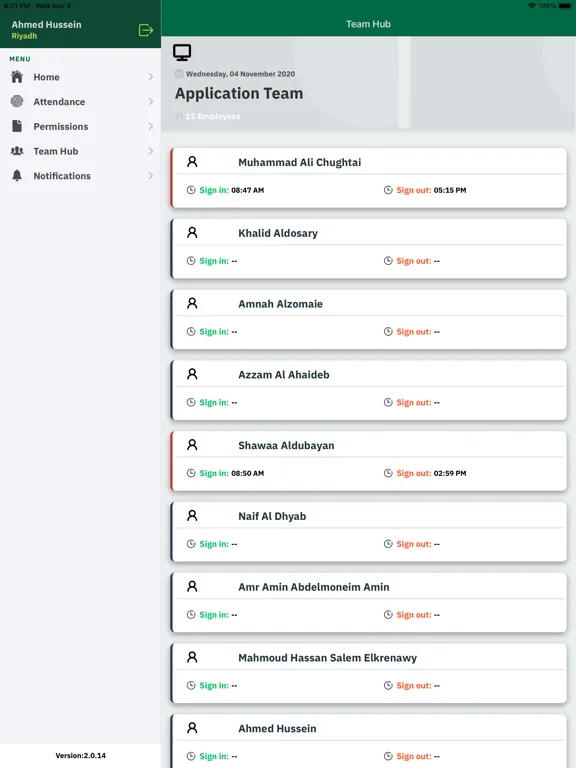Click sign-in clock icon for Khalid Aldosary
Viewport: 576px width, 768px height.
191,261
